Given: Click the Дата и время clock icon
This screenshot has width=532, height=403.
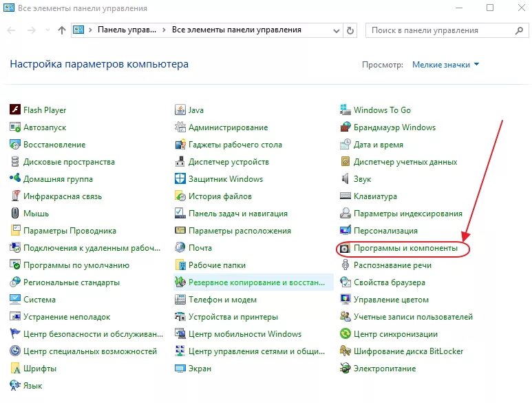Looking at the screenshot, I should tap(345, 145).
